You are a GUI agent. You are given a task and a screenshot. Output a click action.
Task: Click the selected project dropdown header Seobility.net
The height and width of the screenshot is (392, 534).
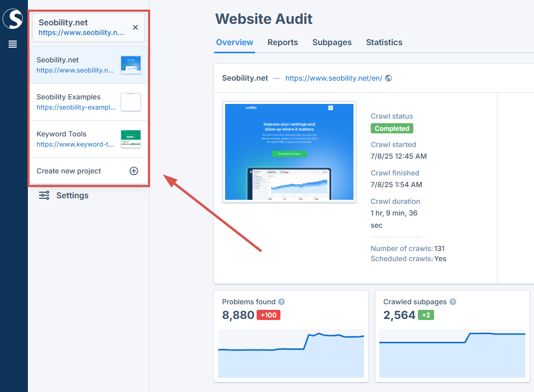89,27
